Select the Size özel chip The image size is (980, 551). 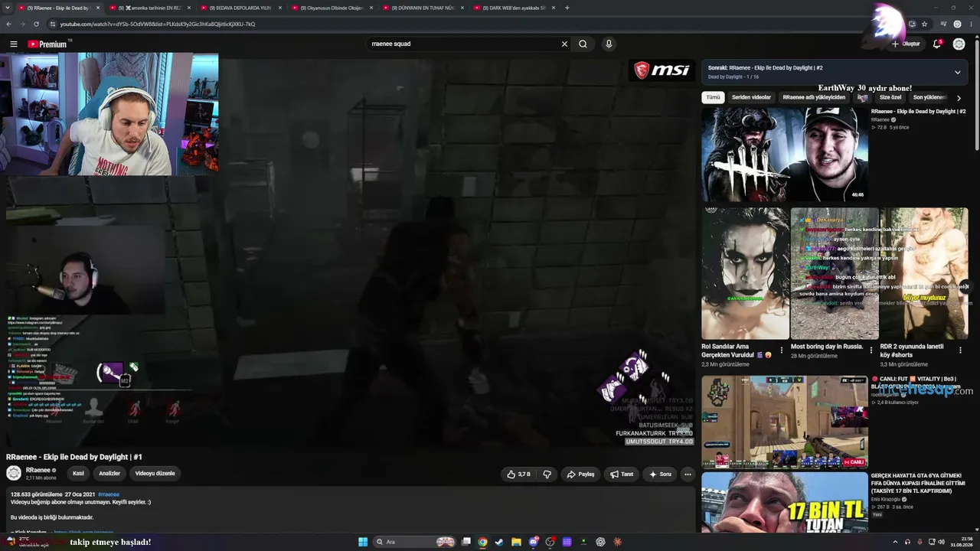[890, 98]
